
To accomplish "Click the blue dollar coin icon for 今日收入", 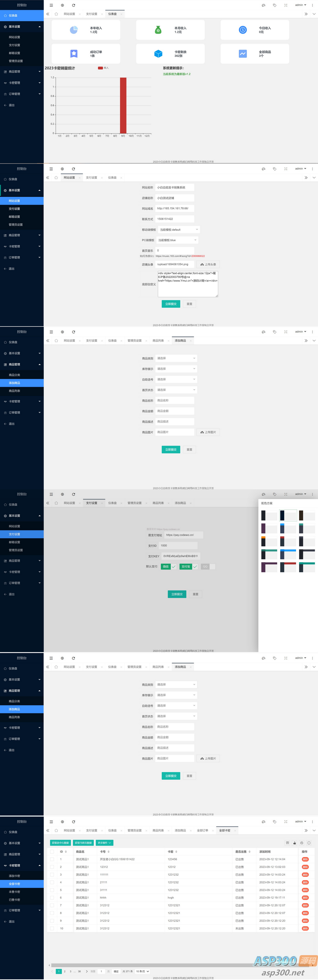I will (x=243, y=30).
